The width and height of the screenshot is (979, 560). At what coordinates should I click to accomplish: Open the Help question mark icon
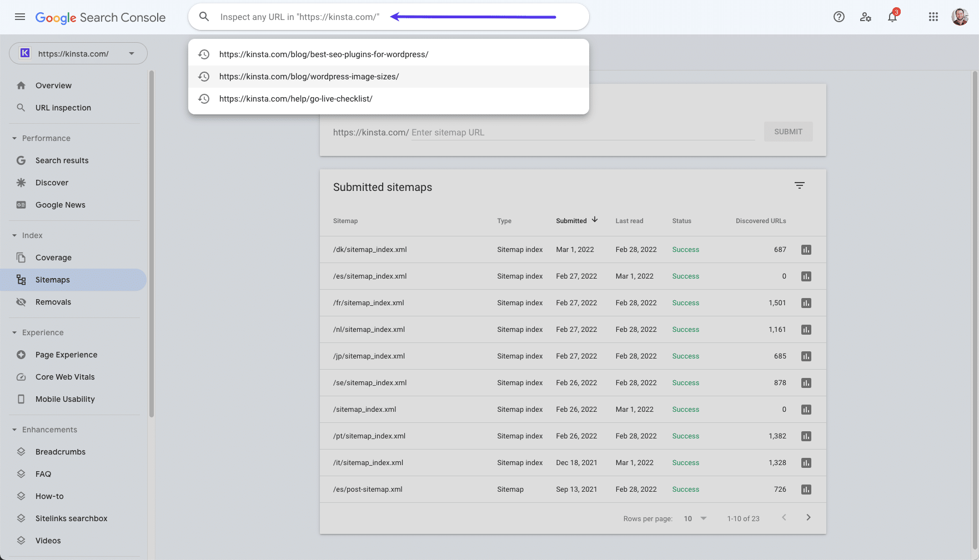pyautogui.click(x=839, y=17)
